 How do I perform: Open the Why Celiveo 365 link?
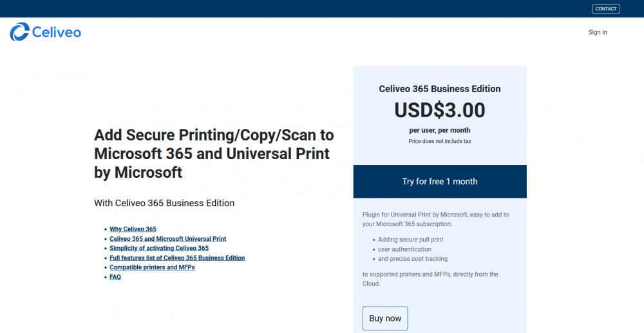(x=133, y=229)
